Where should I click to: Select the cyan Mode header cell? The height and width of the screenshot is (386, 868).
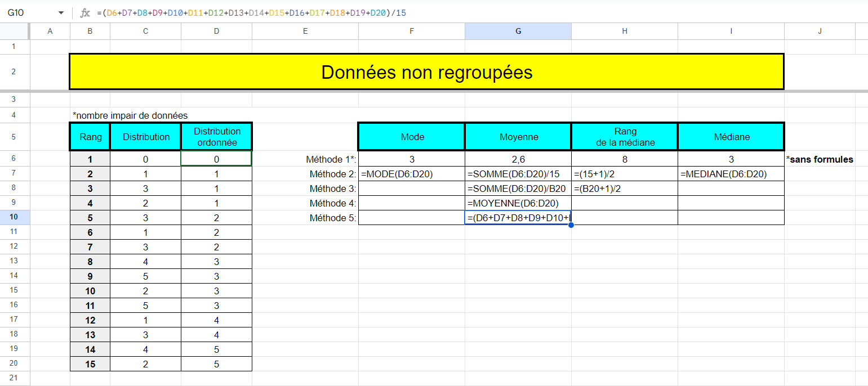point(411,136)
